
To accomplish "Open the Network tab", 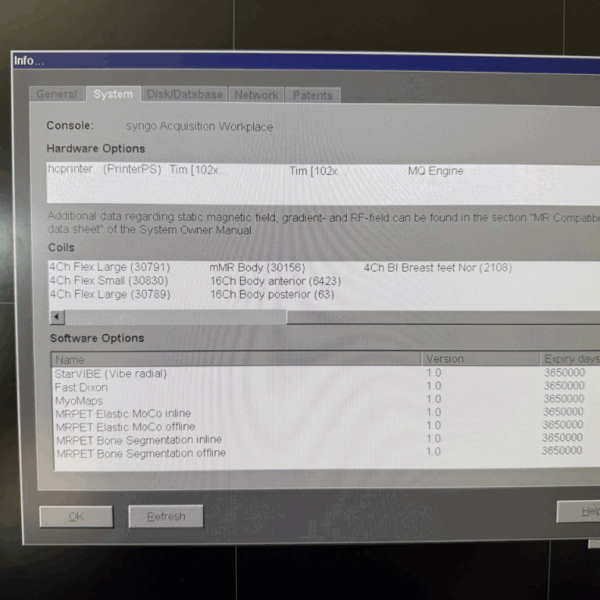I will 256,95.
